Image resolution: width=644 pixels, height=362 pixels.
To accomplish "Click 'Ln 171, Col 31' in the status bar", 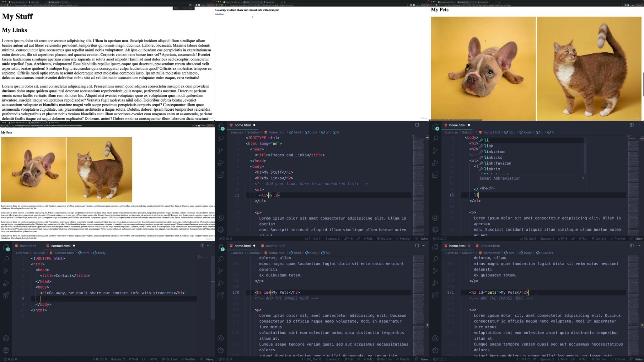I will [527, 359].
